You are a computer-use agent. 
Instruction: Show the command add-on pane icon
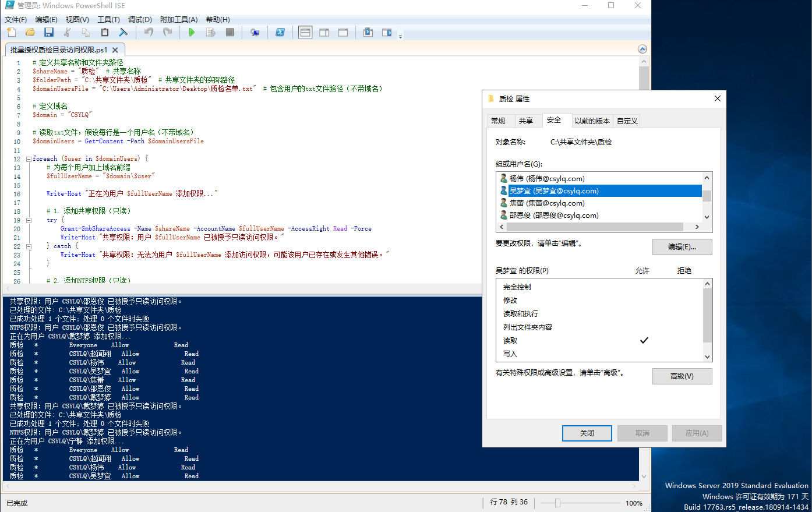[387, 33]
